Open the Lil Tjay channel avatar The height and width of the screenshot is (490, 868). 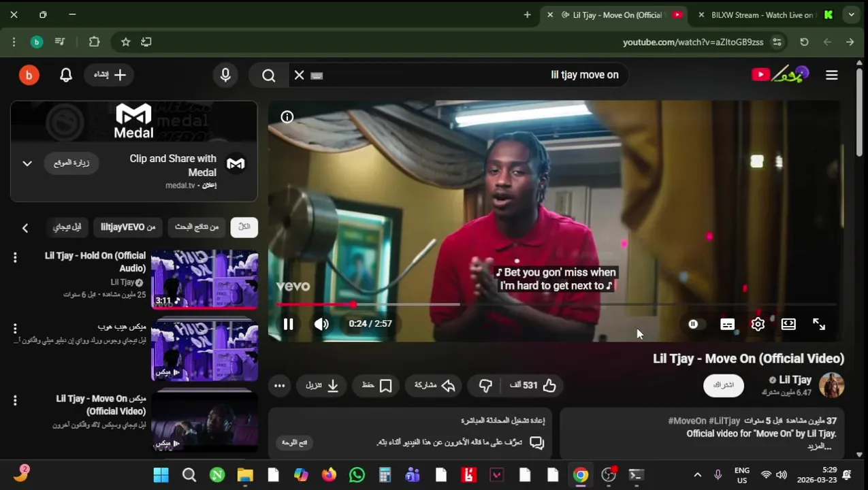coord(831,385)
